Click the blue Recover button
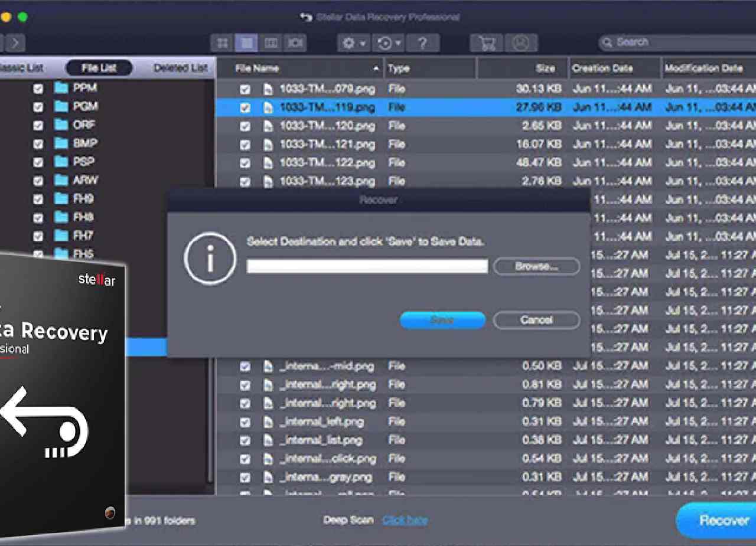The width and height of the screenshot is (756, 546). tap(716, 521)
